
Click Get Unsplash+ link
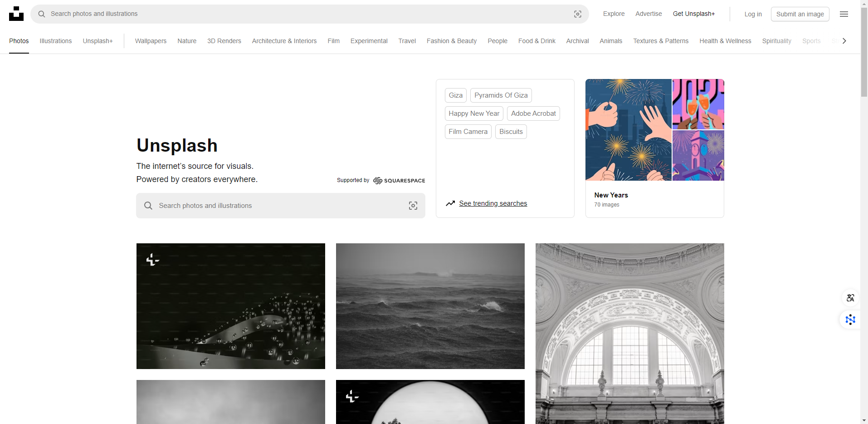pos(694,14)
